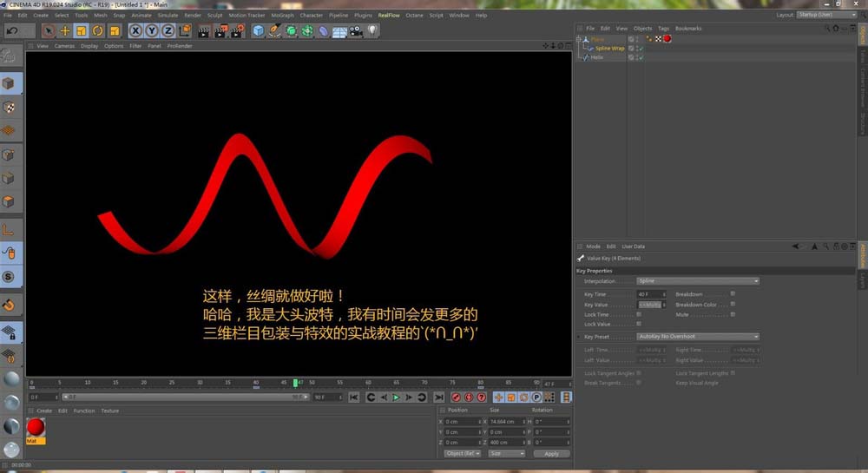Select the Spline Wrap object in tree
868x473 pixels.
[x=609, y=49]
